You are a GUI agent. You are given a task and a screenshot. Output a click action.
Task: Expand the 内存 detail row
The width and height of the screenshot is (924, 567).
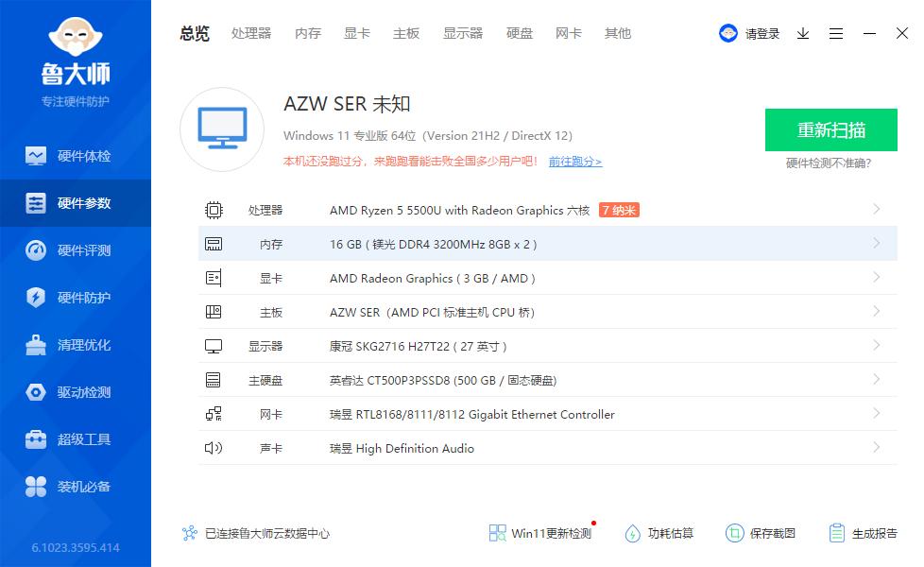(548, 244)
